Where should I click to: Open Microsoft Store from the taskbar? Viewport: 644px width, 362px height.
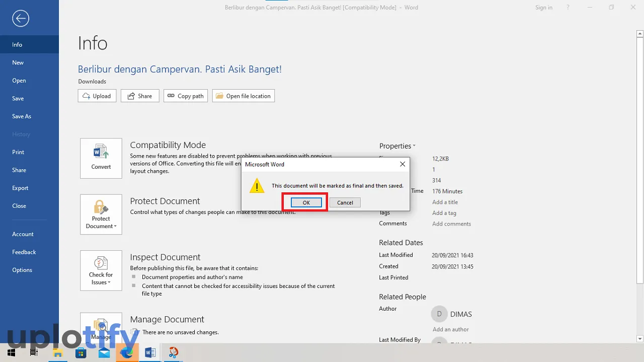click(x=81, y=352)
